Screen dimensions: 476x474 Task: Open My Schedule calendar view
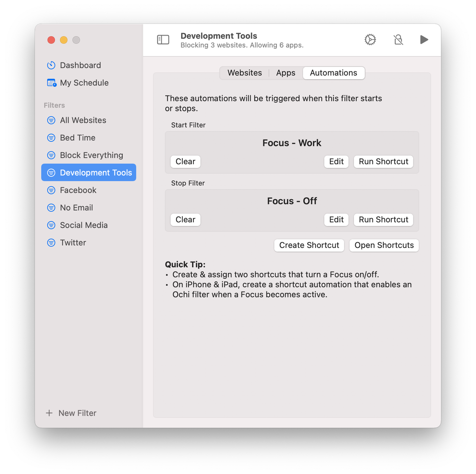click(x=84, y=83)
